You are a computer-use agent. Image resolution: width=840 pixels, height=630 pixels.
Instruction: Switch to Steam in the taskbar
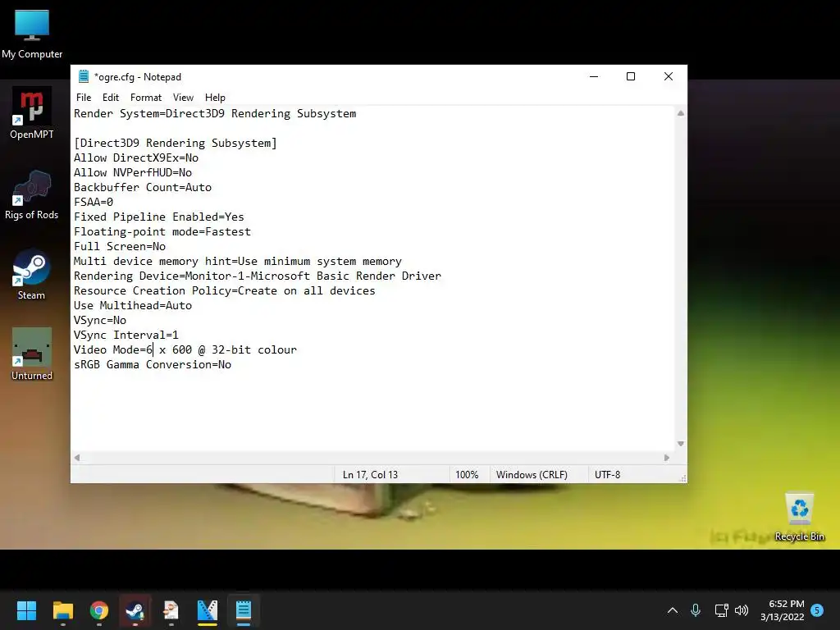tap(135, 610)
